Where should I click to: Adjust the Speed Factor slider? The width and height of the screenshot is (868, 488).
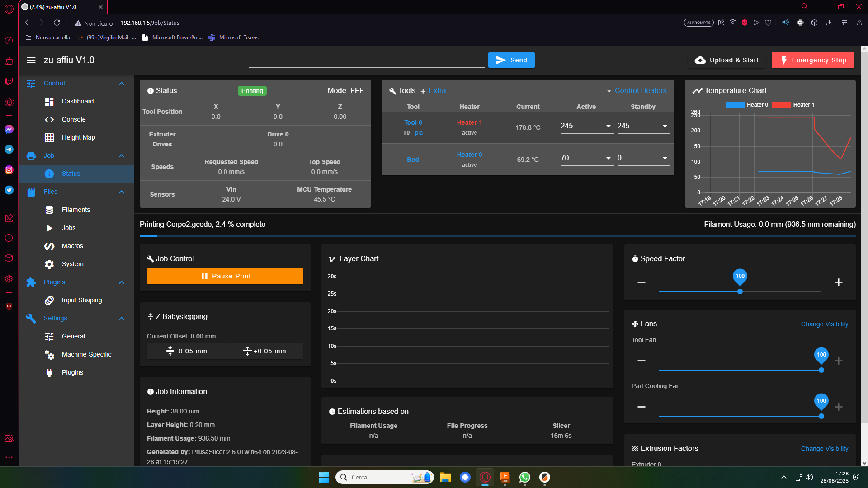click(740, 291)
